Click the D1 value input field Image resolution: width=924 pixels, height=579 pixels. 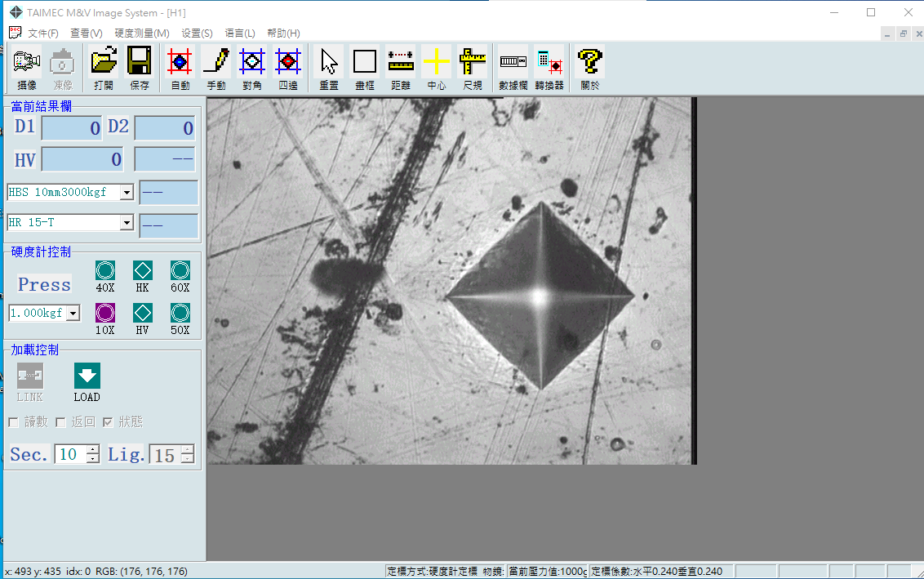click(72, 128)
